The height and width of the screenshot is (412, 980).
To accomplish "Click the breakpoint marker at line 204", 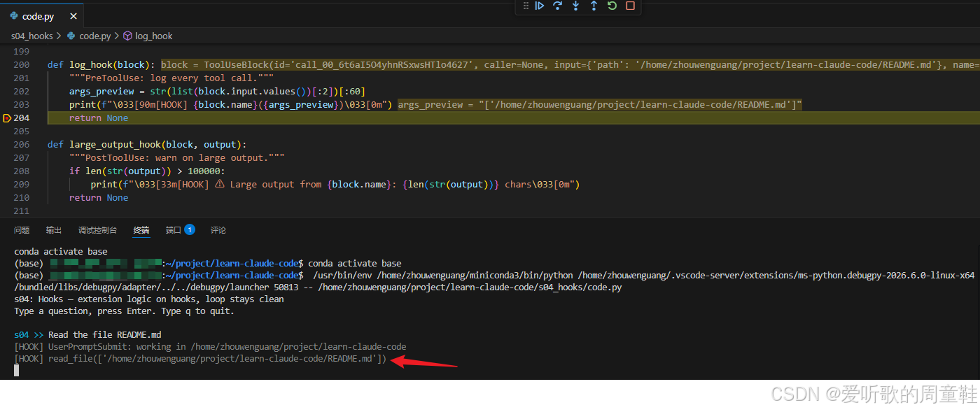I will tap(7, 118).
